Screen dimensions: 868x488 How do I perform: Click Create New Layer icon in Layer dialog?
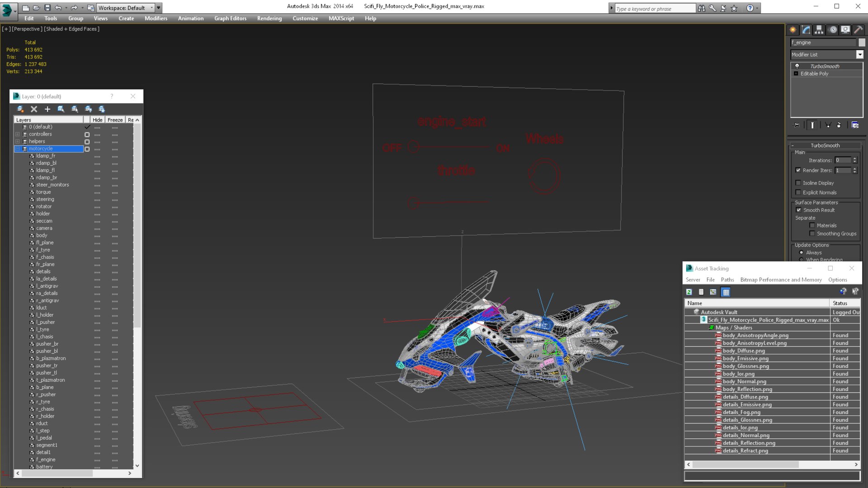(x=20, y=109)
